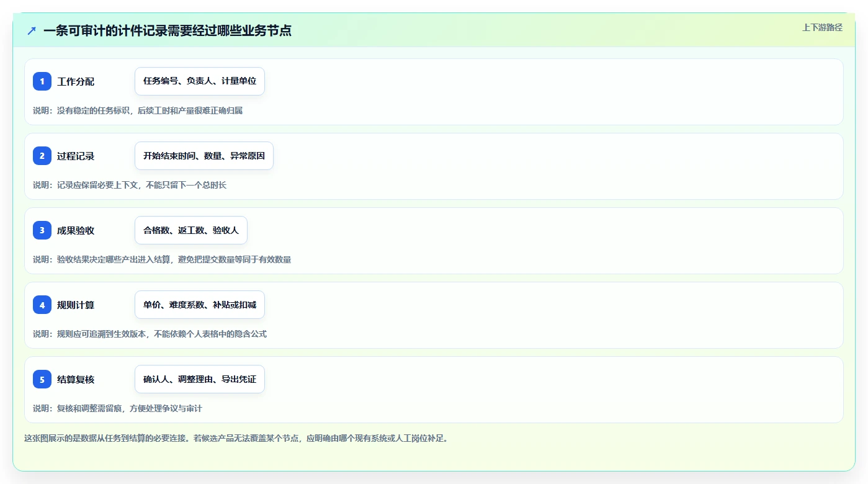Click the 规则计算 step label
The image size is (868, 484).
coord(76,305)
